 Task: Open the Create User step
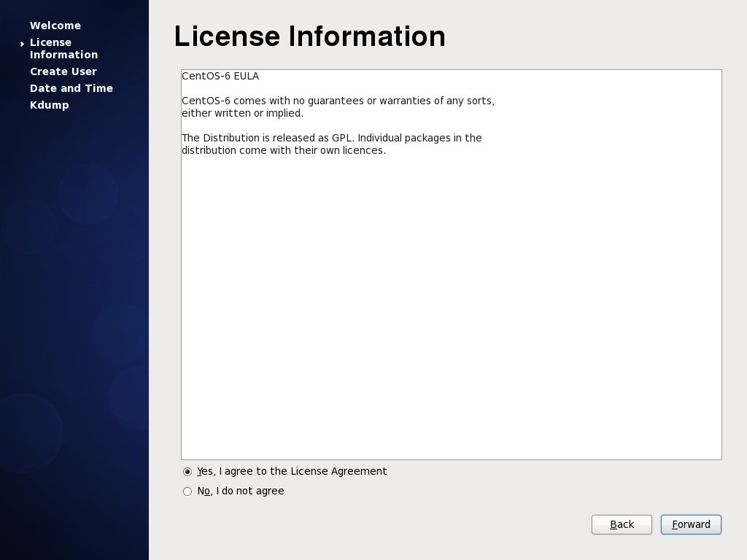(x=63, y=71)
